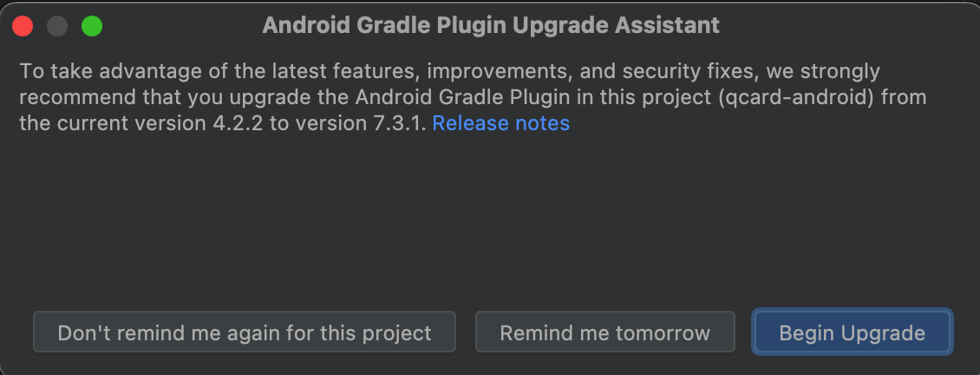
Task: Postpone the upgrade reminder until tomorrow
Action: coord(604,332)
